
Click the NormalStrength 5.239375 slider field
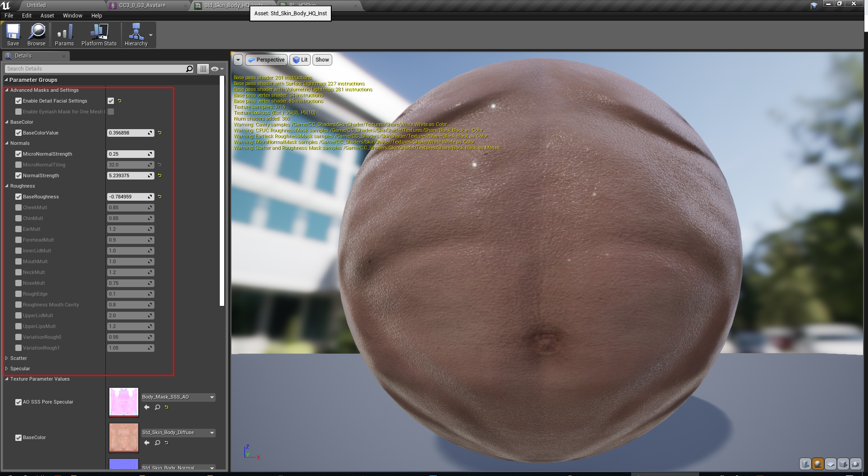point(130,175)
